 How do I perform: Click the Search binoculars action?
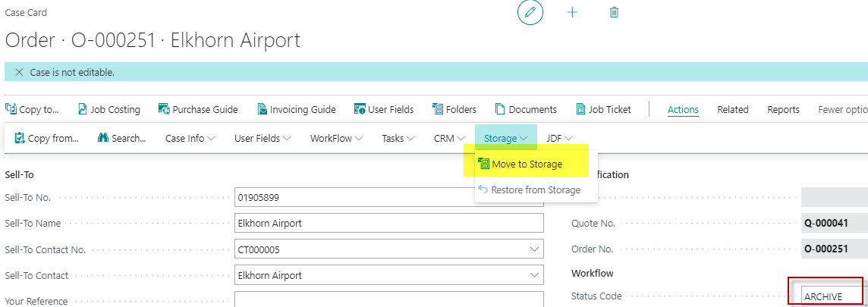121,139
